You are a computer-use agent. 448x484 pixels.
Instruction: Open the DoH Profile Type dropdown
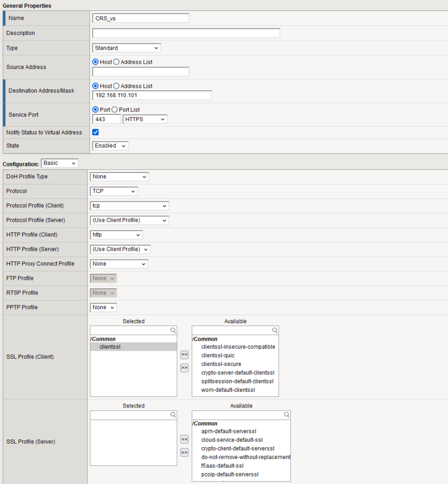[119, 176]
